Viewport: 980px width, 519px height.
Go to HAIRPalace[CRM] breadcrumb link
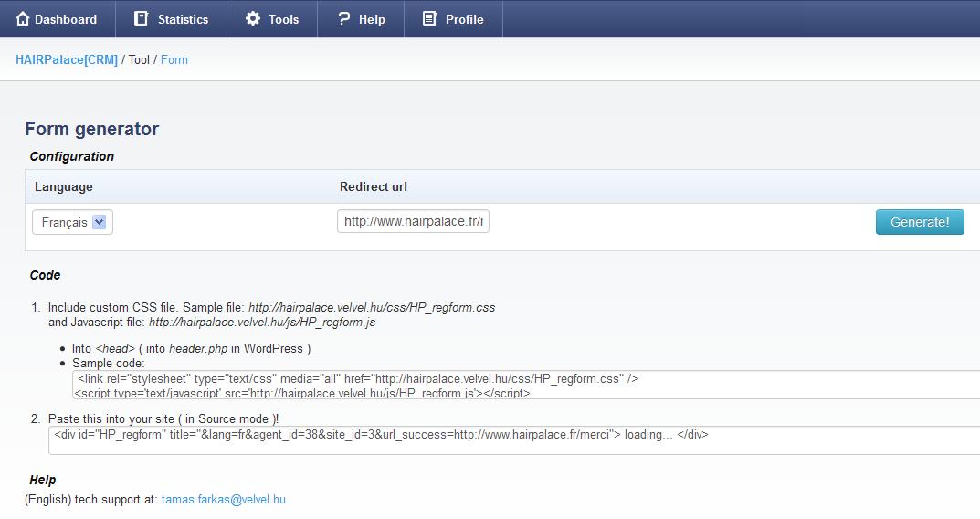[x=67, y=60]
